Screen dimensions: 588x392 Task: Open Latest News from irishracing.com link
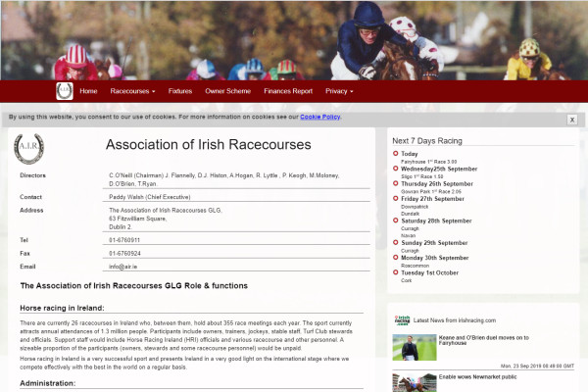455,320
